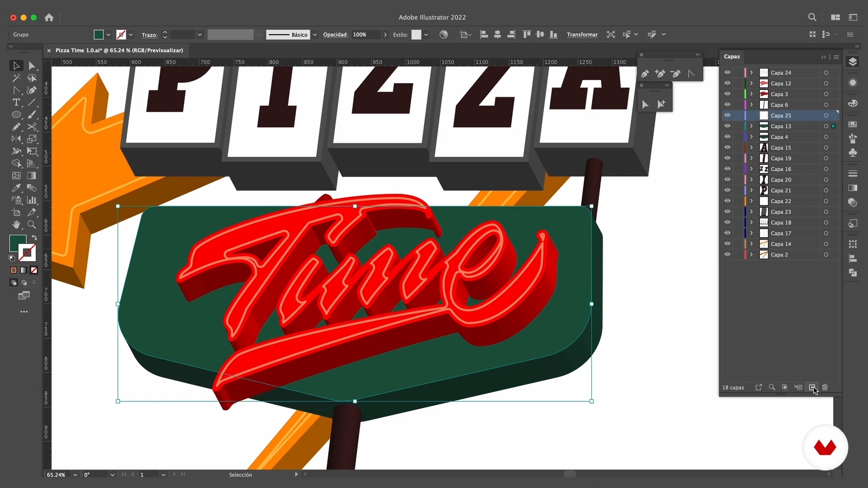868x488 pixels.
Task: Select the Artboard tool
Action: [16, 212]
